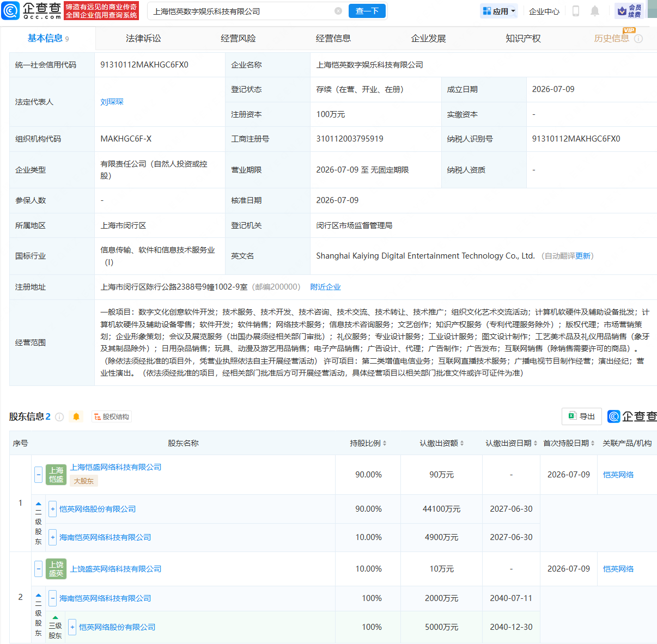The width and height of the screenshot is (657, 644).
Task: Open the 应用 dropdown menu
Action: 499,11
